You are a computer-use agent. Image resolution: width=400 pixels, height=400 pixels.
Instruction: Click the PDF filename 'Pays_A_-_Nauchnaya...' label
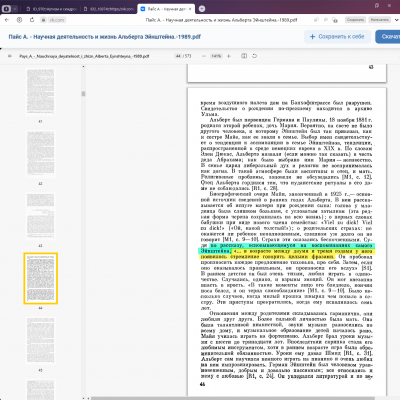[x=84, y=56]
